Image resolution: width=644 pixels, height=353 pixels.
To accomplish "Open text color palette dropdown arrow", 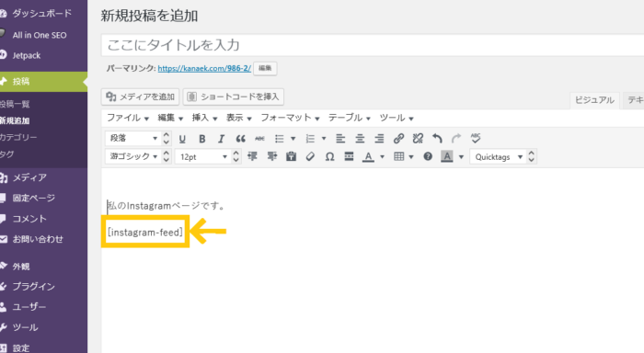I will tap(383, 157).
